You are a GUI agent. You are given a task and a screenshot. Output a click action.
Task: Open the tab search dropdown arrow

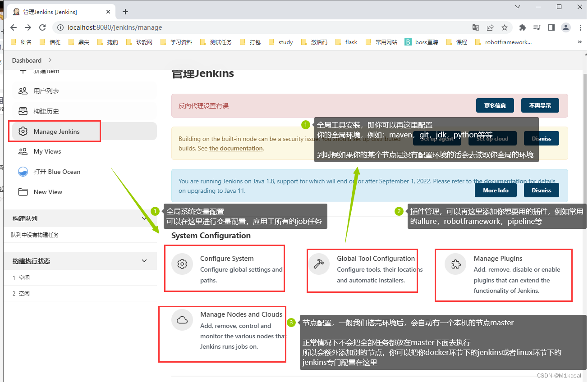(519, 6)
